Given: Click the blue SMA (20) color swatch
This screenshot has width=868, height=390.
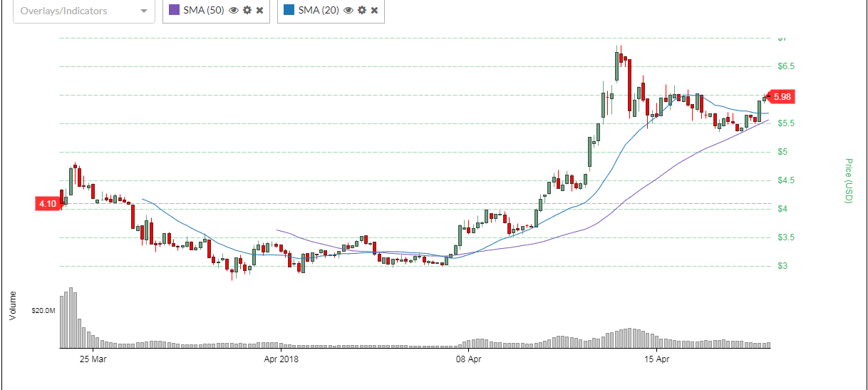Looking at the screenshot, I should [289, 11].
